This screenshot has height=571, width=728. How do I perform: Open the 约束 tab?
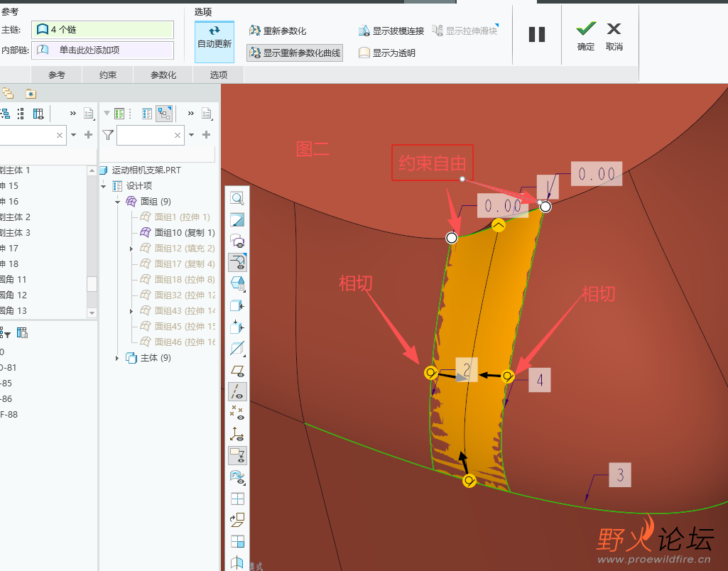click(x=108, y=75)
